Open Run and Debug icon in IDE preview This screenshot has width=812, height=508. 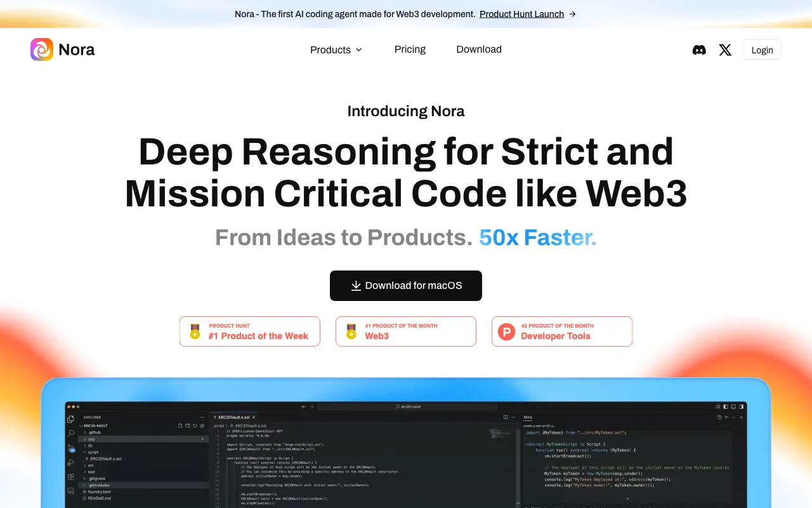pyautogui.click(x=70, y=462)
